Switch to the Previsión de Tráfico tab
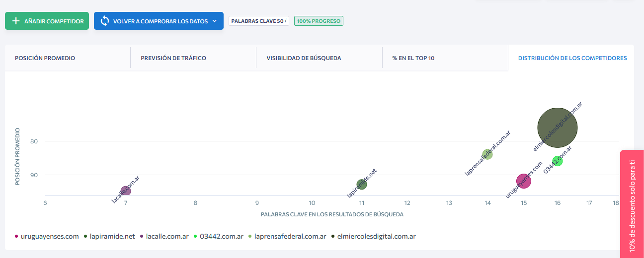This screenshot has height=258, width=644. 173,58
